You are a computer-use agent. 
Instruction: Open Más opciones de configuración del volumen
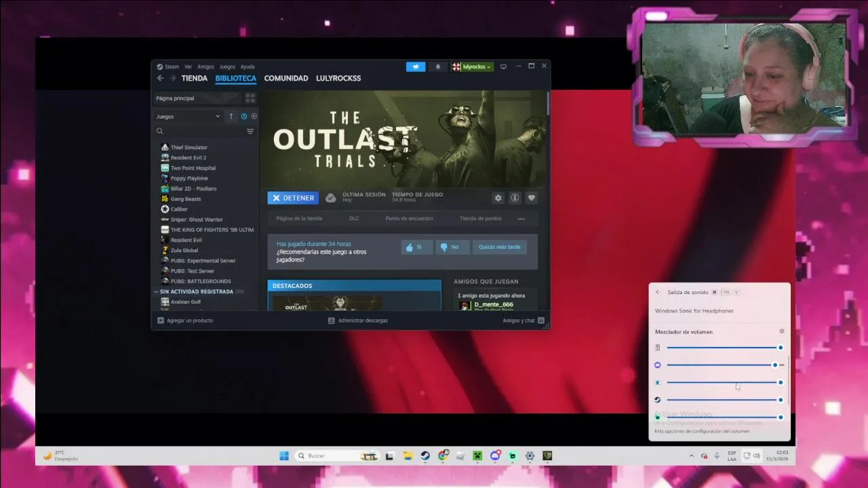click(x=702, y=431)
